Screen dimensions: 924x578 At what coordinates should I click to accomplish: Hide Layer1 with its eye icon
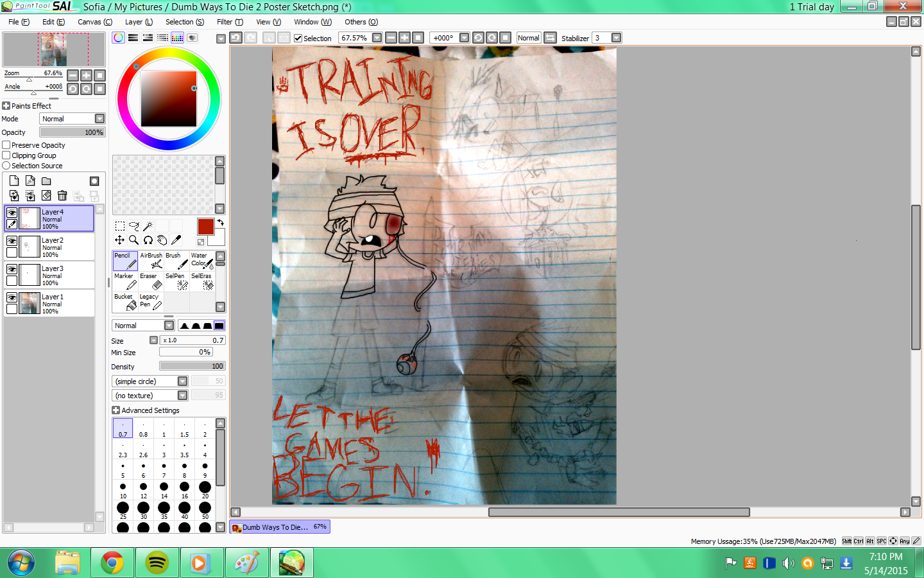[x=12, y=297]
